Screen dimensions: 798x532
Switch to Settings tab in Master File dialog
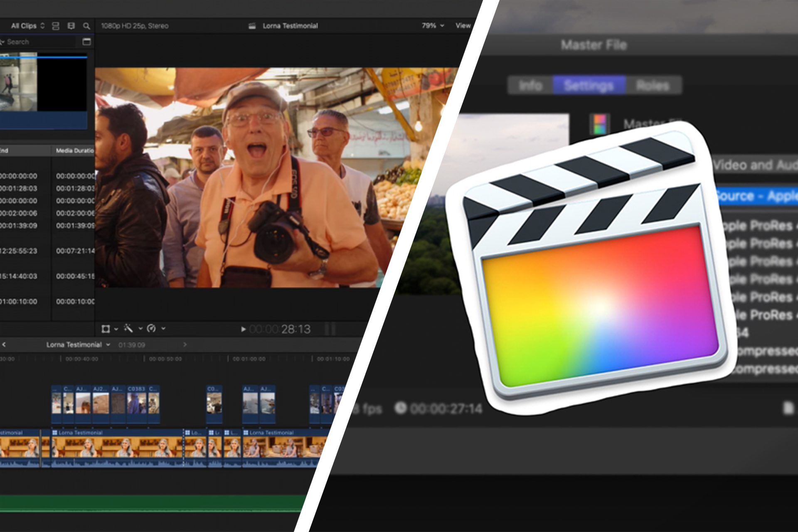point(589,86)
